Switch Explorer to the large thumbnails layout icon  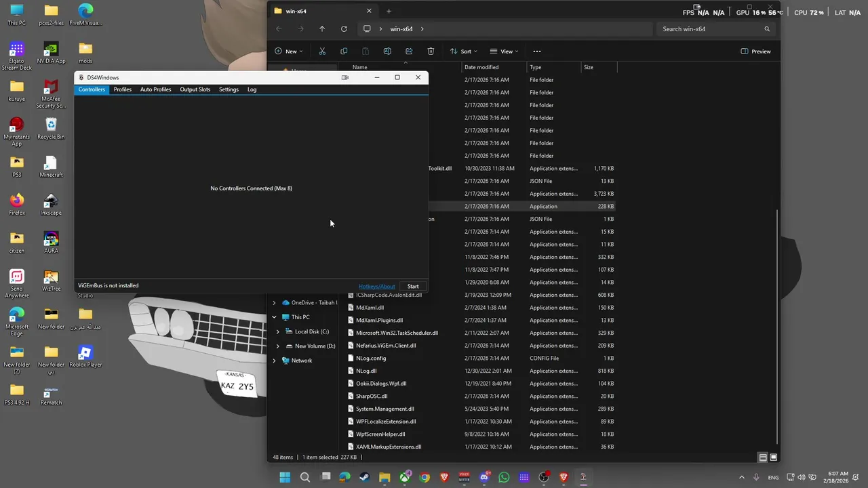coord(773,457)
